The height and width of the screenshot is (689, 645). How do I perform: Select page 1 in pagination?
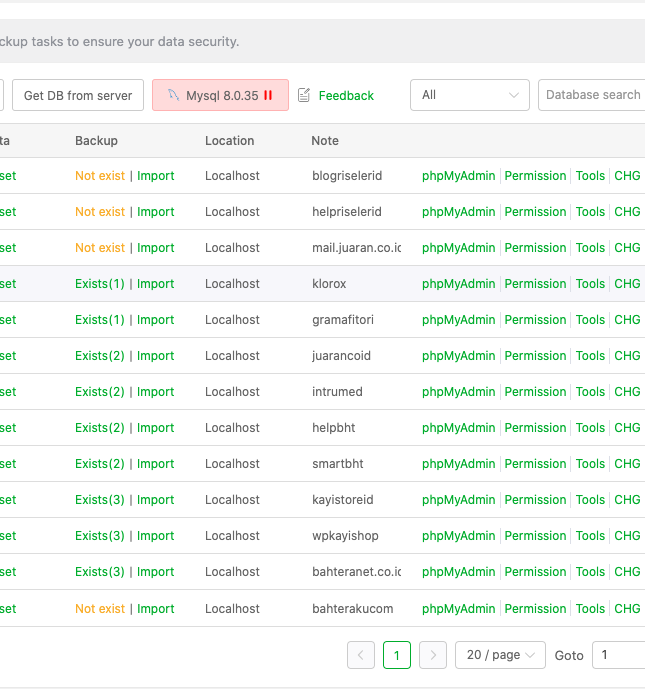[397, 655]
